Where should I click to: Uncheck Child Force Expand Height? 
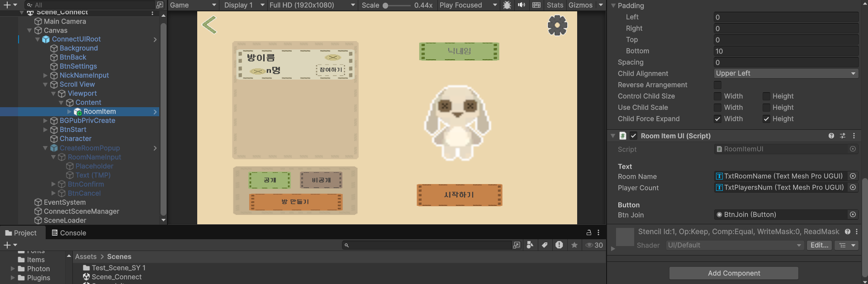tap(766, 118)
